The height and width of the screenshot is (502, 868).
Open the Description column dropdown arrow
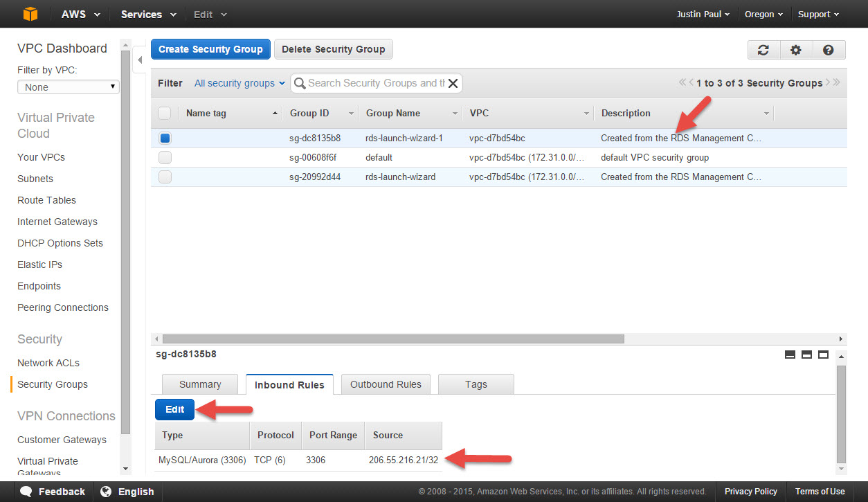coord(766,114)
